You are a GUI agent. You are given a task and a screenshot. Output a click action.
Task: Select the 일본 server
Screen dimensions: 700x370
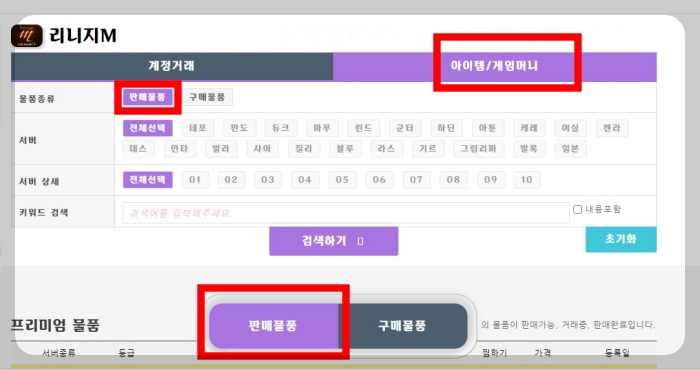tap(571, 149)
